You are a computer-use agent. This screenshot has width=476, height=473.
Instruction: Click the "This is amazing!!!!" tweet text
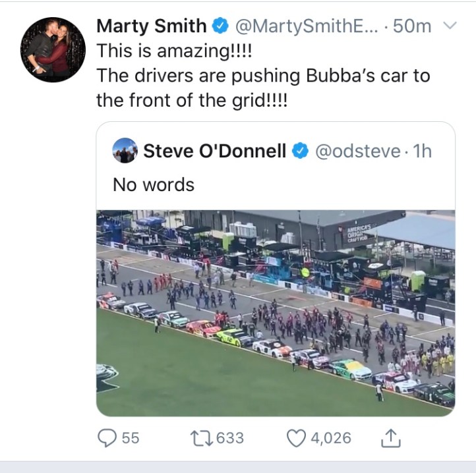point(175,51)
